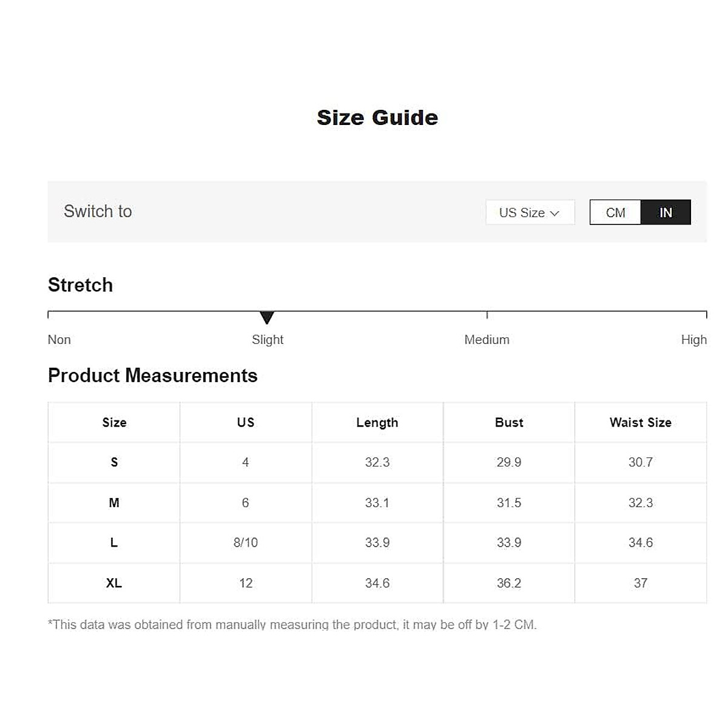Screen dimensions: 728x728
Task: Click the Product Measurements heading
Action: 153,376
